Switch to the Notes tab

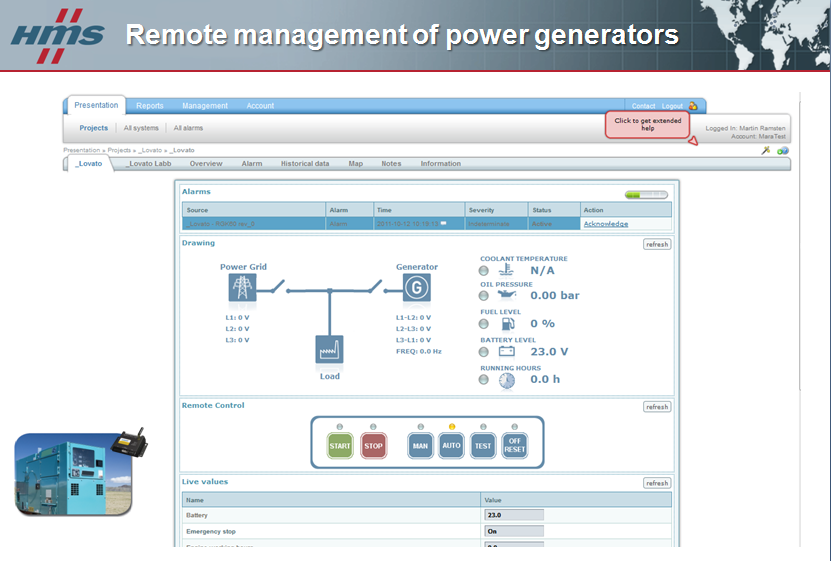pyautogui.click(x=391, y=164)
